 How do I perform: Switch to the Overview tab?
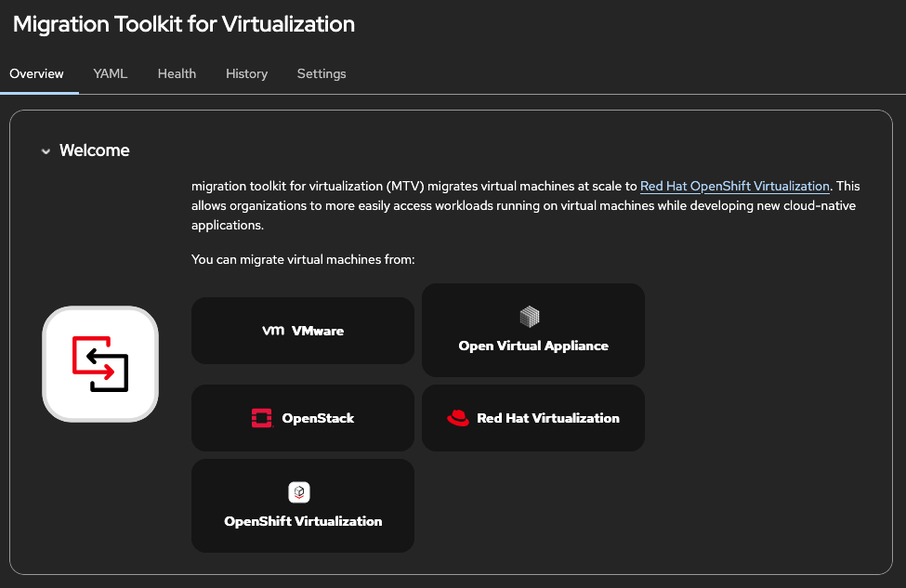[x=36, y=73]
